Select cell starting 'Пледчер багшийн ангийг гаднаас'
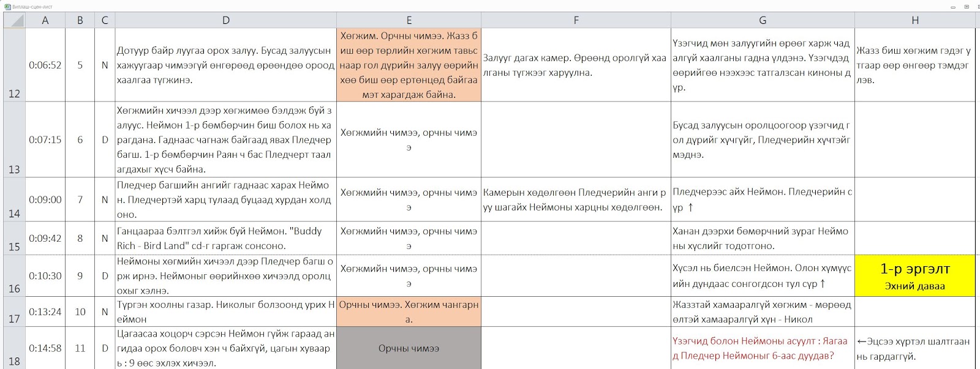 [x=225, y=199]
